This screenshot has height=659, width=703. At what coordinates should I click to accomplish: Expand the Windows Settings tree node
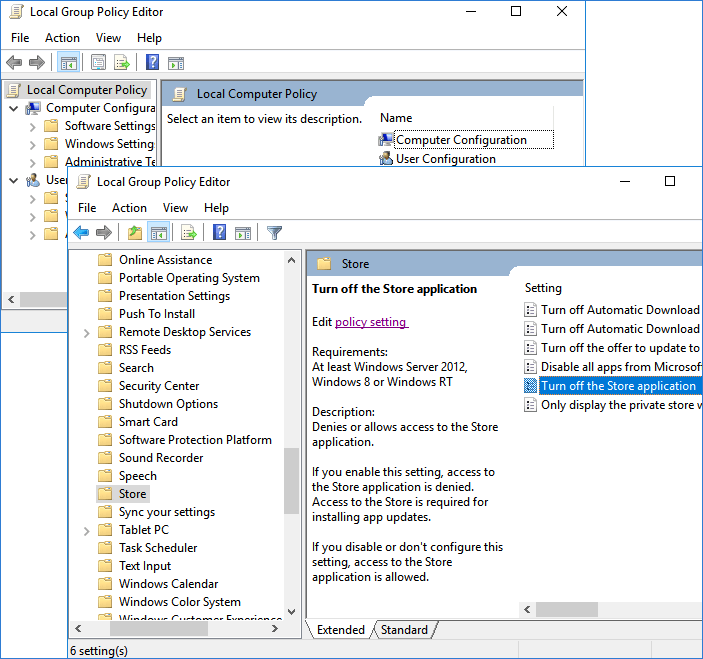click(x=32, y=144)
